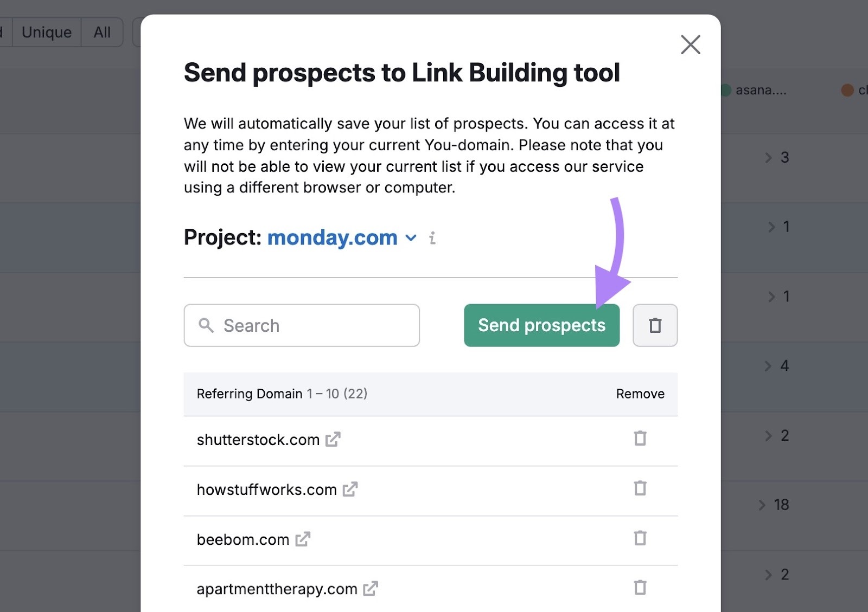Click the search magnifier icon

(206, 325)
